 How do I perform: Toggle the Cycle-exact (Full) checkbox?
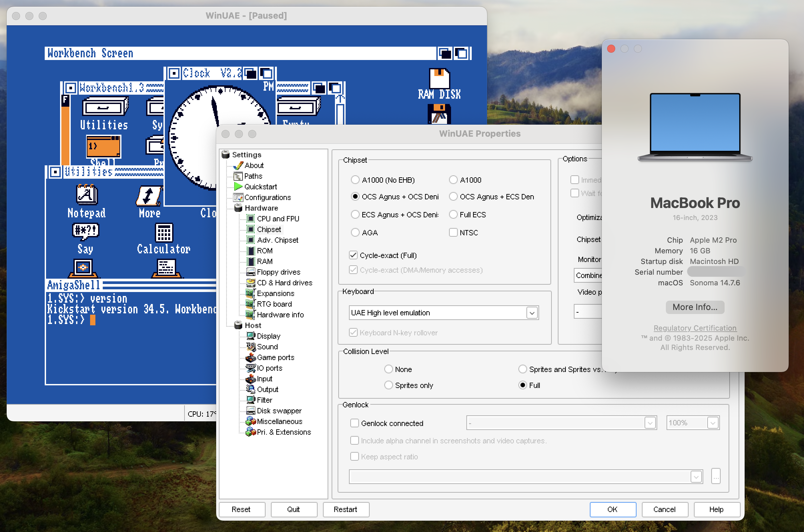[353, 255]
